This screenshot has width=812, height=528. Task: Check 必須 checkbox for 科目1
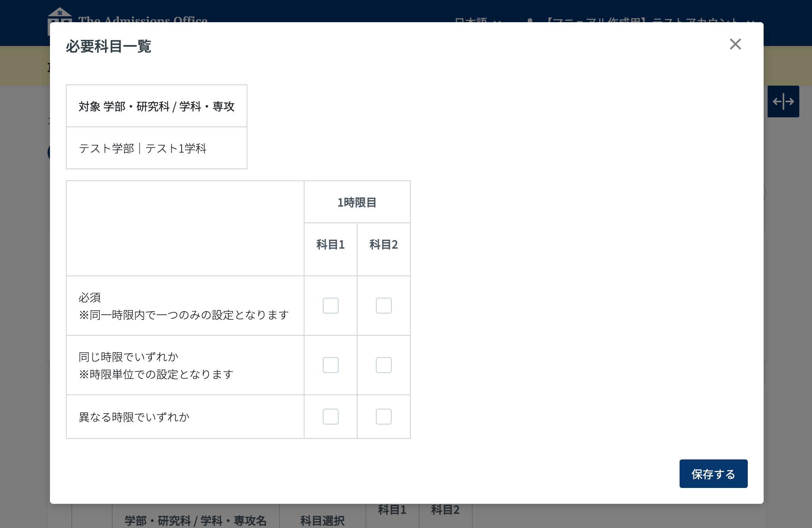point(330,306)
